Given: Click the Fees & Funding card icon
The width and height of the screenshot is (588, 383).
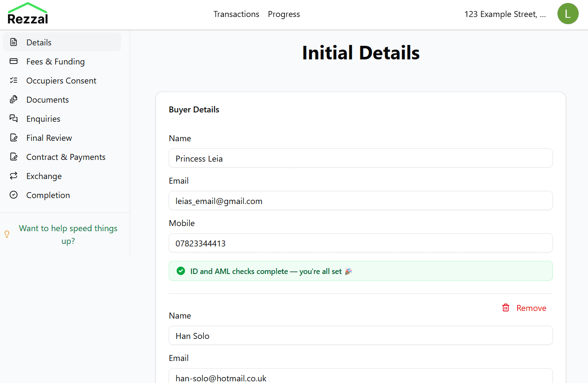Looking at the screenshot, I should [14, 61].
